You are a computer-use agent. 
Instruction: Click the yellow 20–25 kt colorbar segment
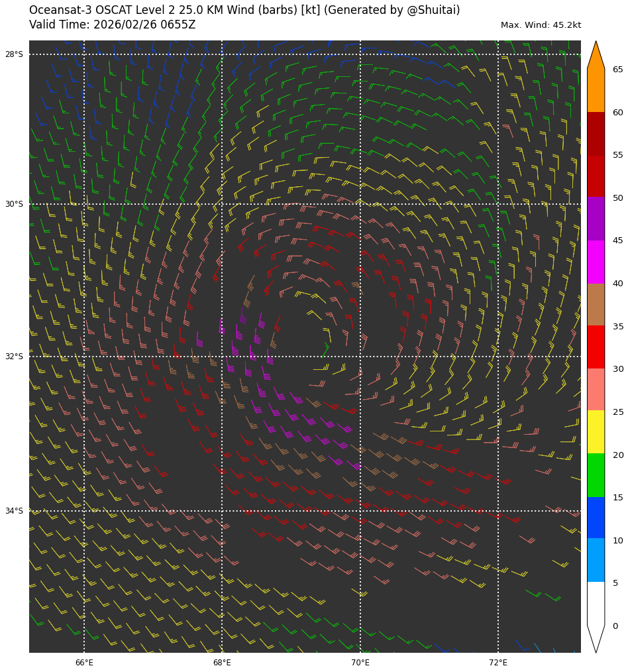tap(596, 432)
